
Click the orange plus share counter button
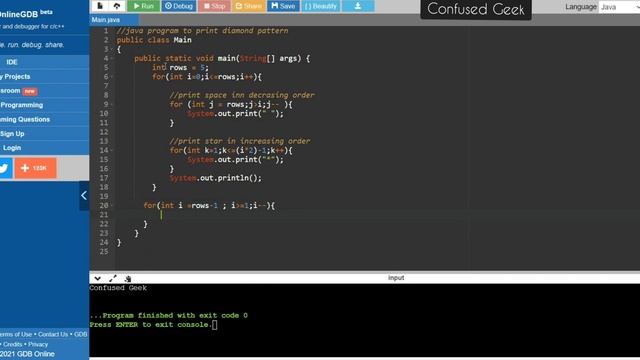(36, 168)
